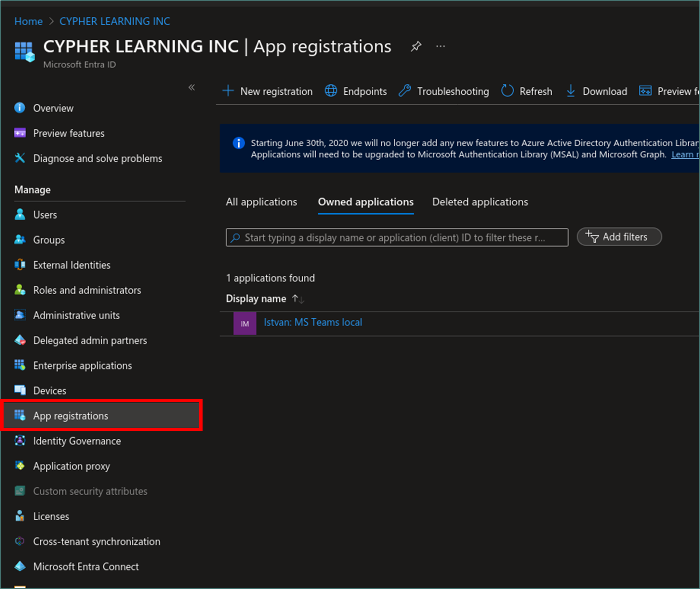Refresh the app registrations list

click(x=527, y=91)
